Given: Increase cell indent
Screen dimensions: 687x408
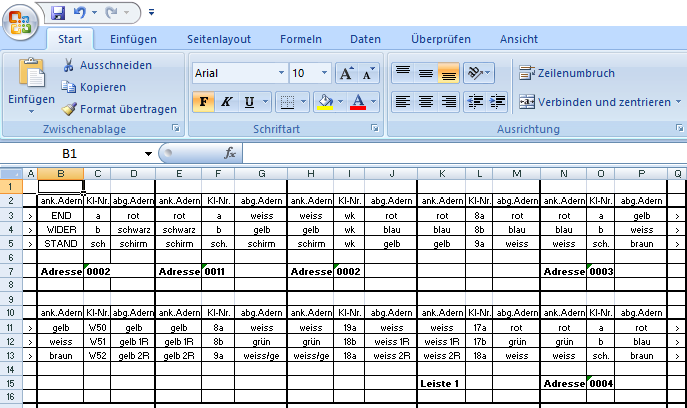Looking at the screenshot, I should tap(497, 102).
